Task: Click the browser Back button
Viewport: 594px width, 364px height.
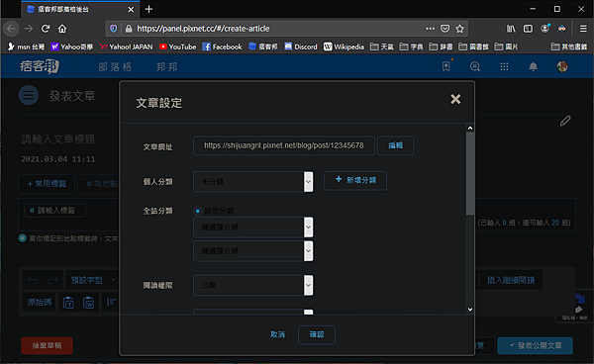Action: 11,29
